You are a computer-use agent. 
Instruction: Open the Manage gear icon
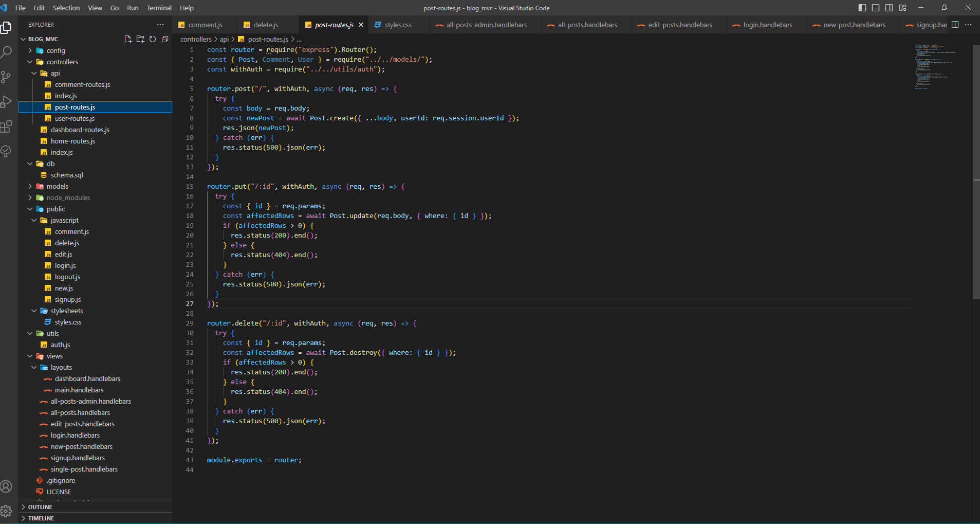6,511
